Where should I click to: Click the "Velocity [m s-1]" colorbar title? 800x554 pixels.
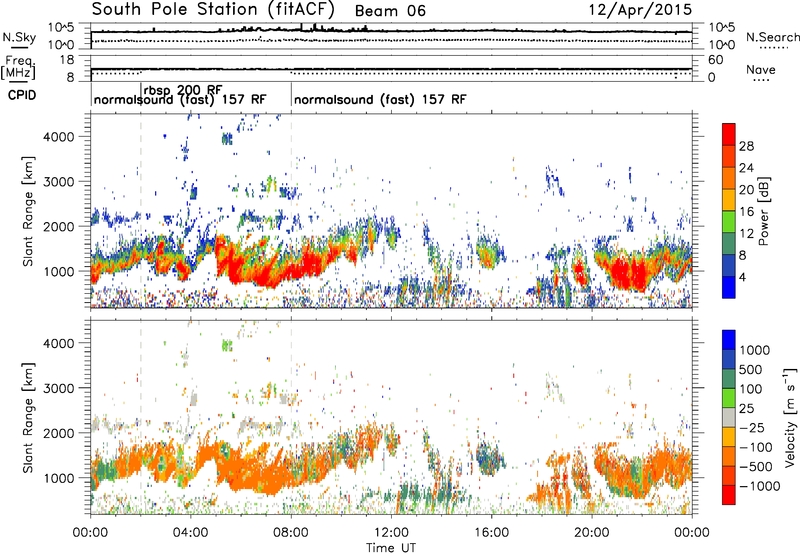[790, 417]
